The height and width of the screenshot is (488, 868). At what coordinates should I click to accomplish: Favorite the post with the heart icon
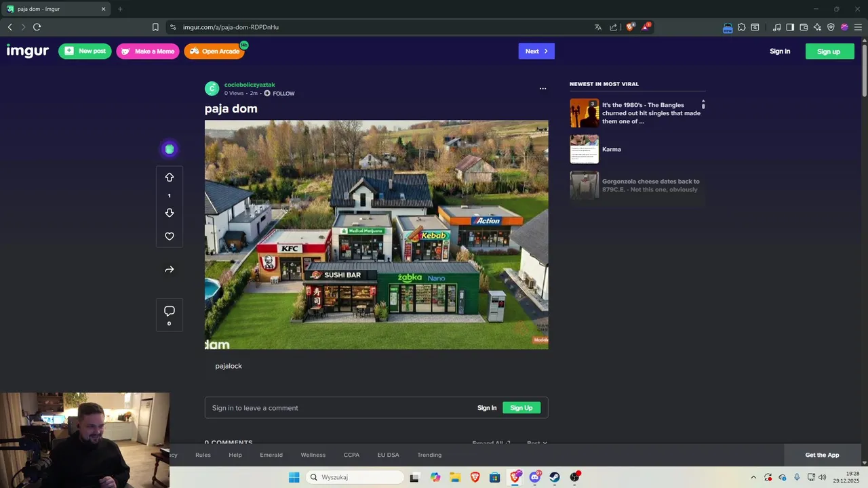[x=170, y=237]
